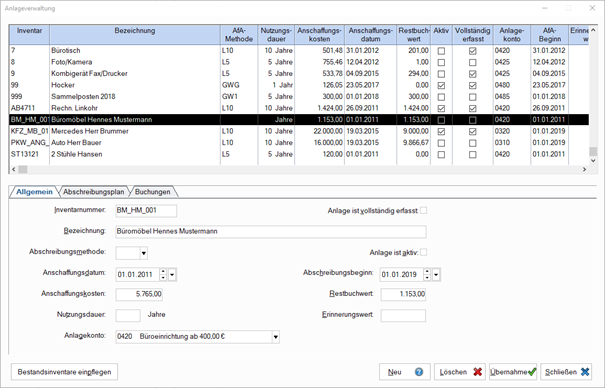Toggle Aktiv checkbox for Rechn. Linkohr row
The image size is (605, 388).
tap(441, 109)
